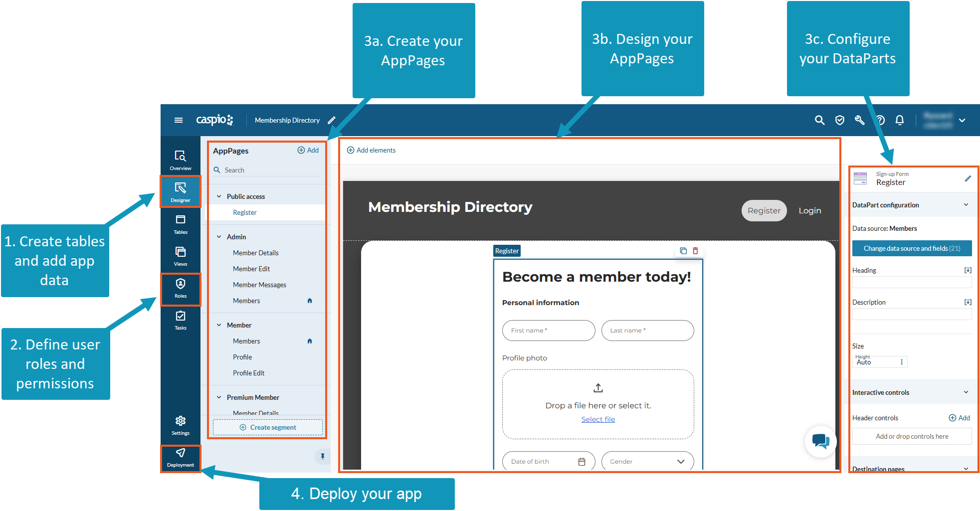Open Settings in the sidebar
The height and width of the screenshot is (511, 980).
tap(181, 425)
